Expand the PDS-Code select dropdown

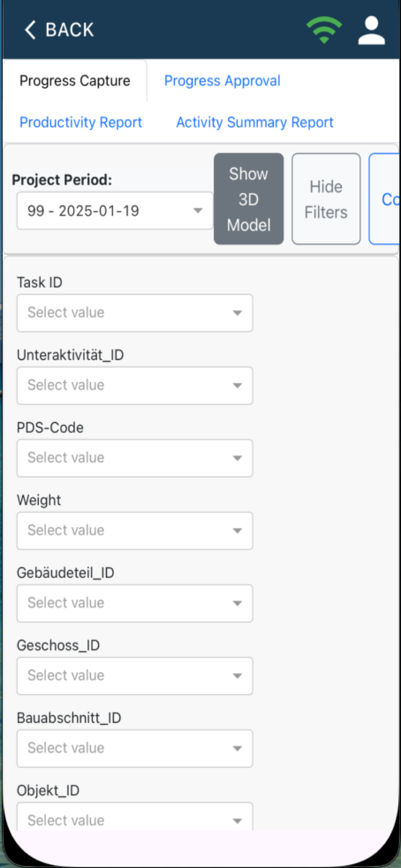[135, 458]
